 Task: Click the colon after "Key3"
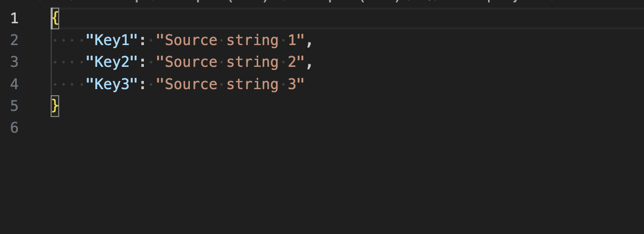click(x=142, y=84)
